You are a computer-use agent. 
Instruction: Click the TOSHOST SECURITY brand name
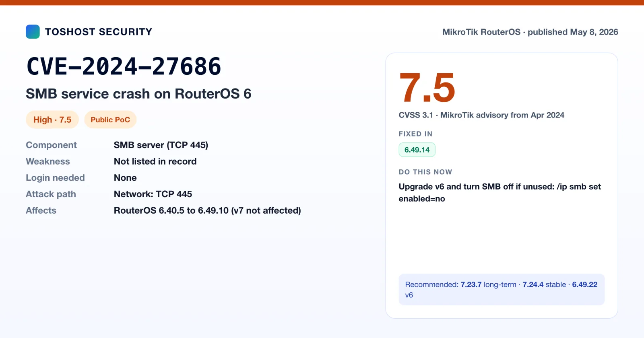point(99,32)
